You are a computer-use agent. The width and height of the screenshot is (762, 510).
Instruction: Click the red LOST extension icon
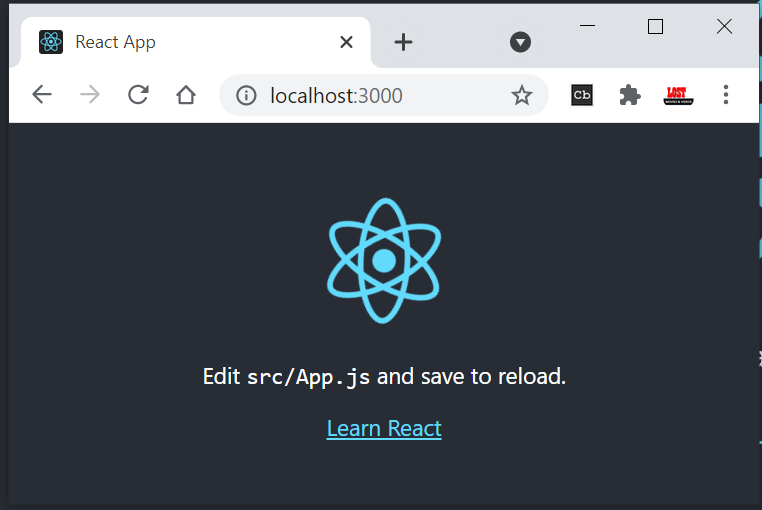tap(679, 95)
